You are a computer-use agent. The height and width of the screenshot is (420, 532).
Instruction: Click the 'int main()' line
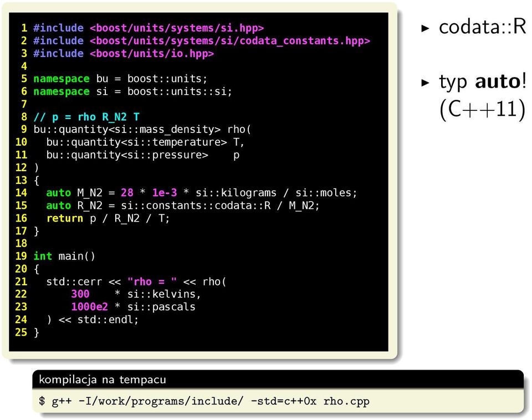64,256
